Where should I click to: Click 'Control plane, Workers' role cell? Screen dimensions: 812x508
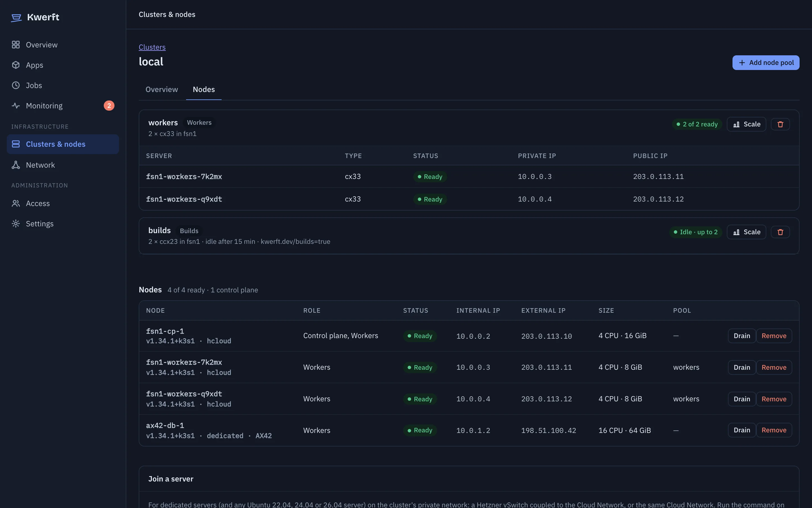click(x=341, y=336)
